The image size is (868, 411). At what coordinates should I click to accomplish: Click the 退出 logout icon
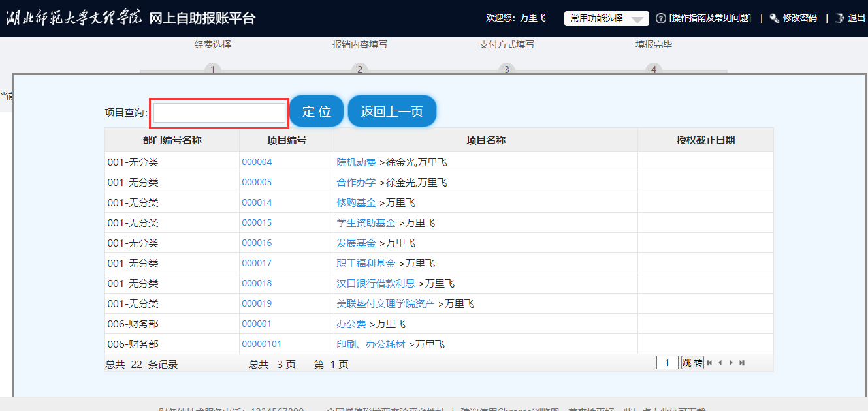pos(840,18)
